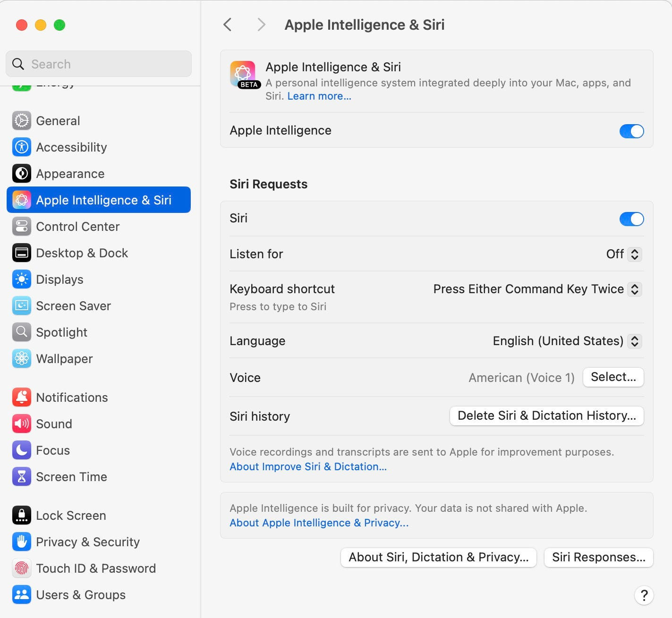Click the Siri Responses… button

pos(599,558)
